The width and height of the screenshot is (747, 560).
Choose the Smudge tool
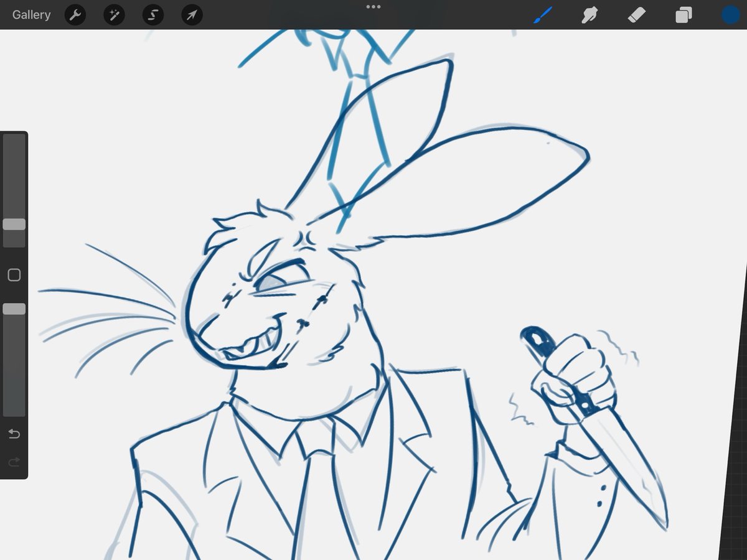(x=589, y=15)
